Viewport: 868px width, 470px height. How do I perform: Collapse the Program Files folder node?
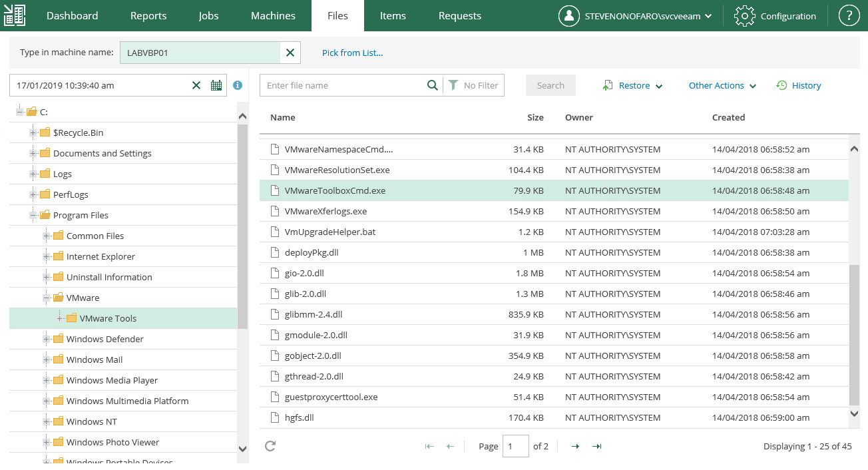click(x=33, y=215)
